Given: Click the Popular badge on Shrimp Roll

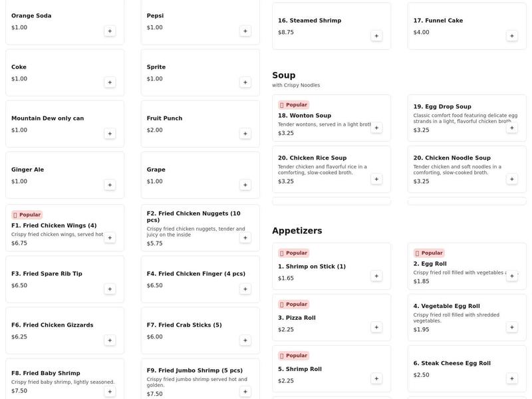Looking at the screenshot, I should click(293, 356).
